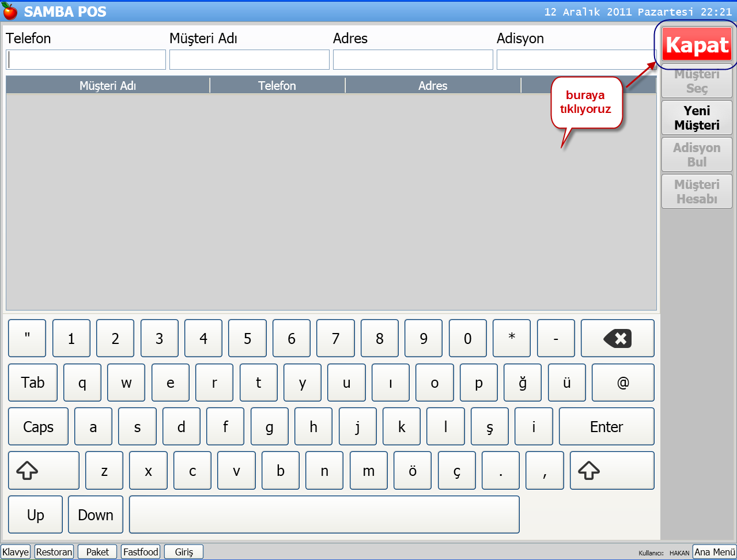Sort by Müşteri Adı column header

(x=108, y=85)
